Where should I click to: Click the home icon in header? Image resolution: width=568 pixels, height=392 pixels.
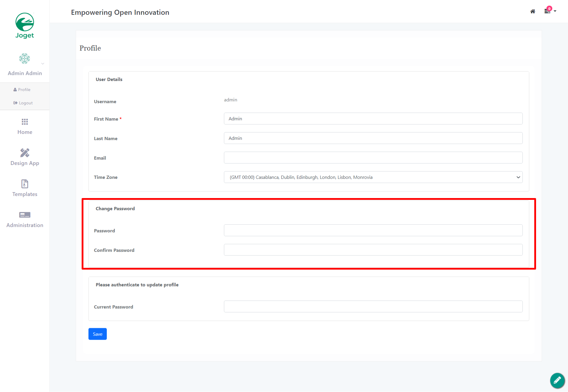tap(532, 11)
